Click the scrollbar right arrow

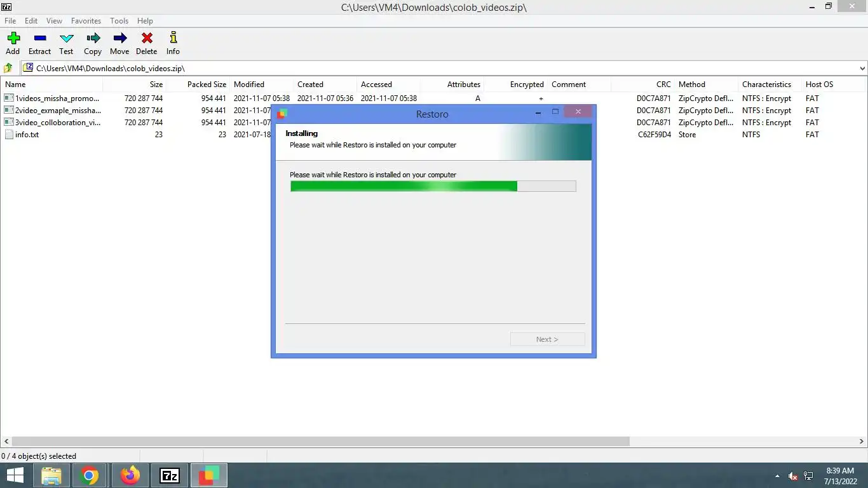click(862, 441)
